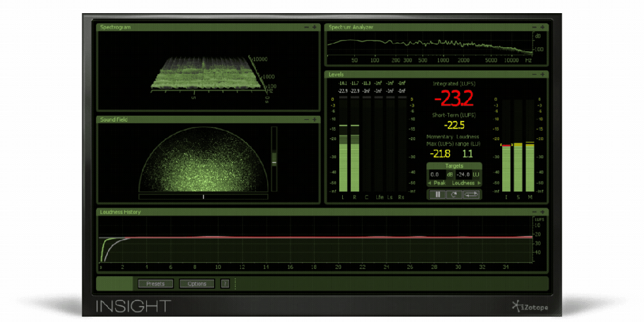Image resolution: width=644 pixels, height=322 pixels.
Task: Pause the loudness metering
Action: pyautogui.click(x=438, y=194)
